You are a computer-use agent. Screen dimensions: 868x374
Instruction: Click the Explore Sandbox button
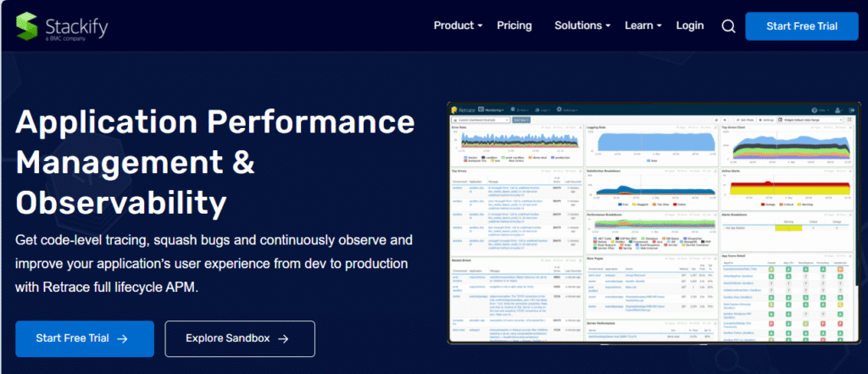(x=239, y=338)
